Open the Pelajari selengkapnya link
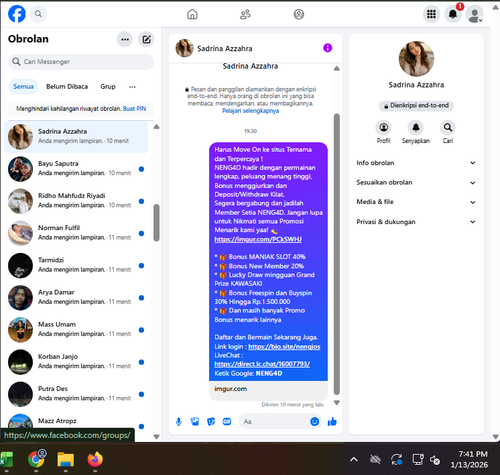500x475 pixels. (250, 111)
